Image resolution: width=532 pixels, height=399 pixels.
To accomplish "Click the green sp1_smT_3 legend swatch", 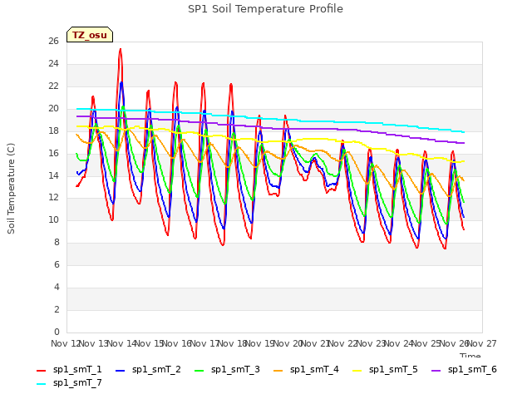I will [199, 371].
